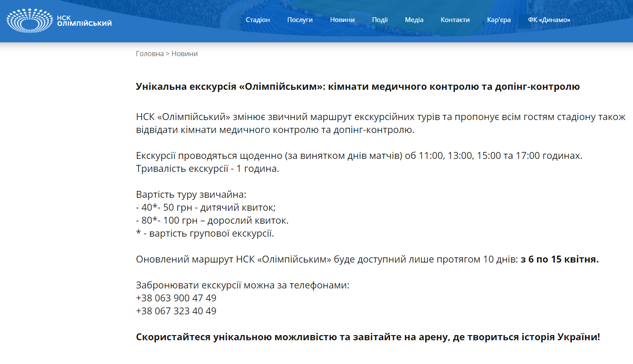Open the Контакти menu

[x=455, y=19]
